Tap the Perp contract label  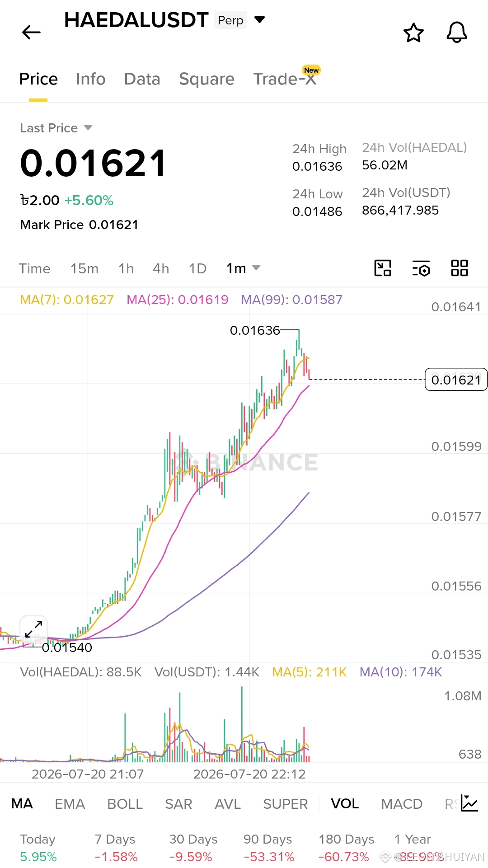click(230, 20)
